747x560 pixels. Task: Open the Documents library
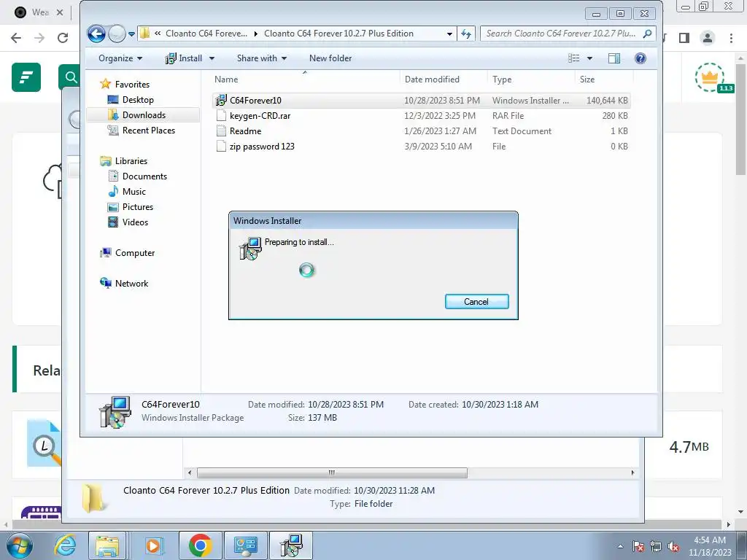pos(144,176)
